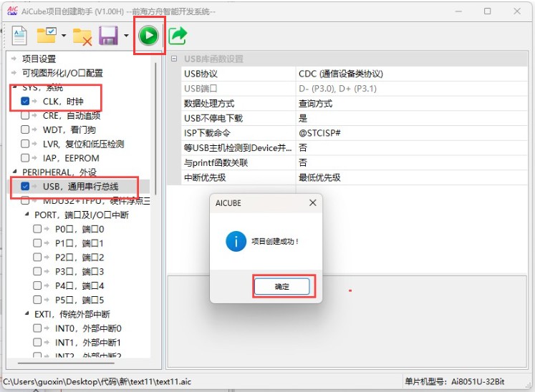Select the 中断优先级 property name

point(205,177)
